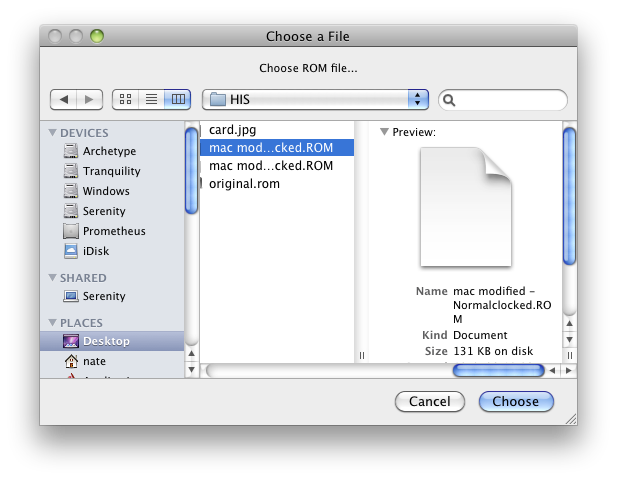Viewport: 617px width, 480px height.
Task: Collapse the Preview disclosure triangle
Action: (x=384, y=132)
